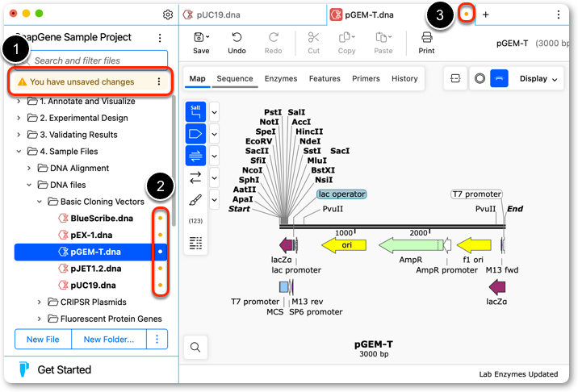Switch to circular map view
Screen dimensions: 578x392
coord(480,78)
